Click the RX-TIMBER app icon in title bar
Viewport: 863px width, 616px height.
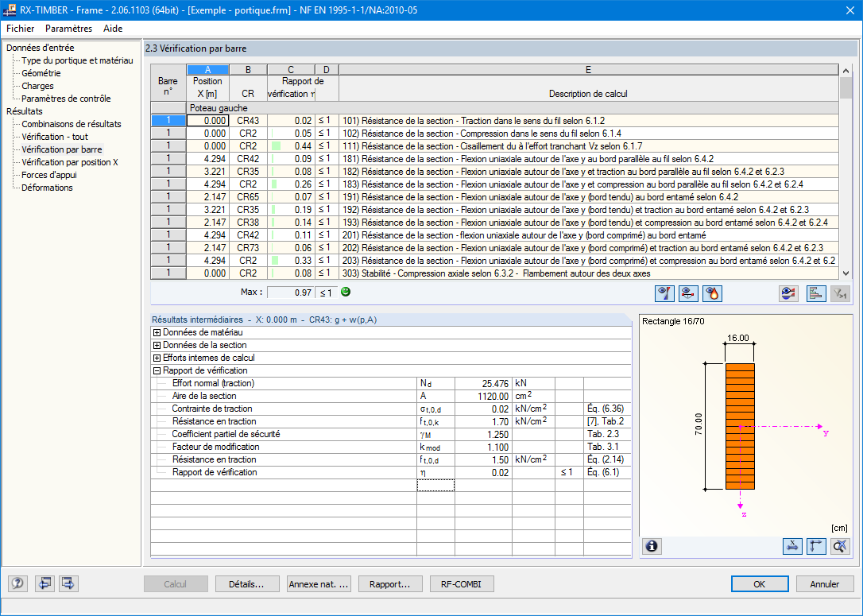(10, 10)
